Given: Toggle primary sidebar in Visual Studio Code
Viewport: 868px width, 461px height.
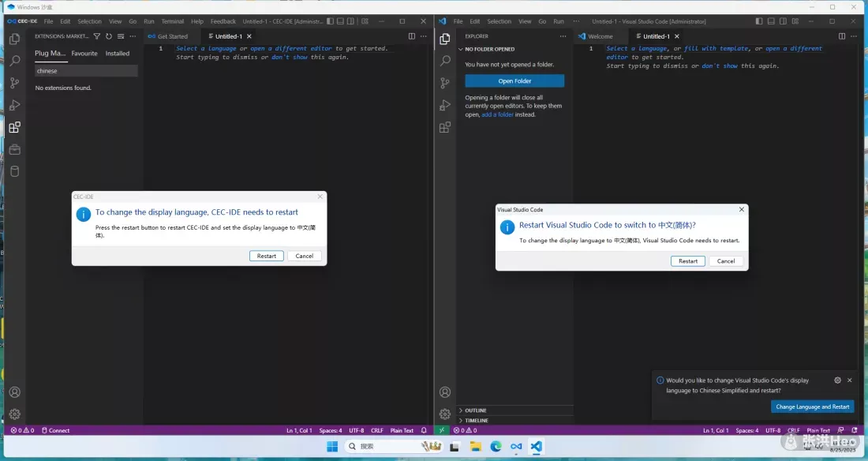Looking at the screenshot, I should pyautogui.click(x=759, y=21).
